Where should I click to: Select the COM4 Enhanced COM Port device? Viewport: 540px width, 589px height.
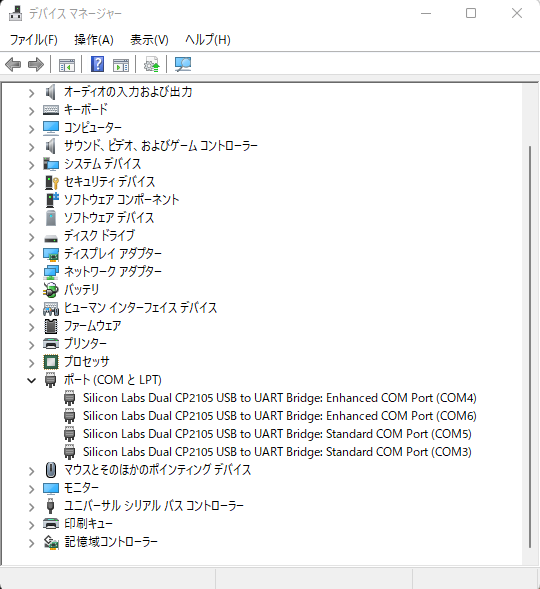[280, 398]
